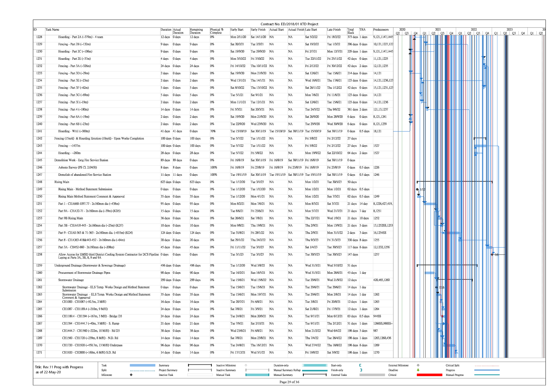The width and height of the screenshot is (555, 392).
Task: Select the Underground Drainage summary task row
Action: [x=90, y=266]
